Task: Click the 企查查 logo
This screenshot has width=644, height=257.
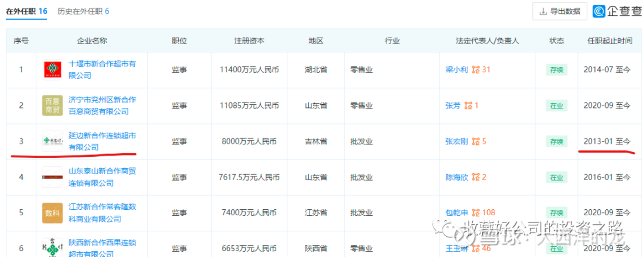Action: click(617, 11)
